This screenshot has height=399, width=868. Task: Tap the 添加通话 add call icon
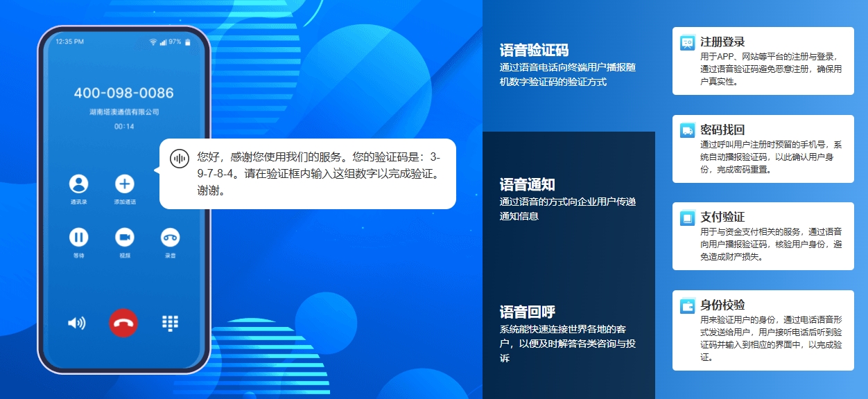(124, 184)
